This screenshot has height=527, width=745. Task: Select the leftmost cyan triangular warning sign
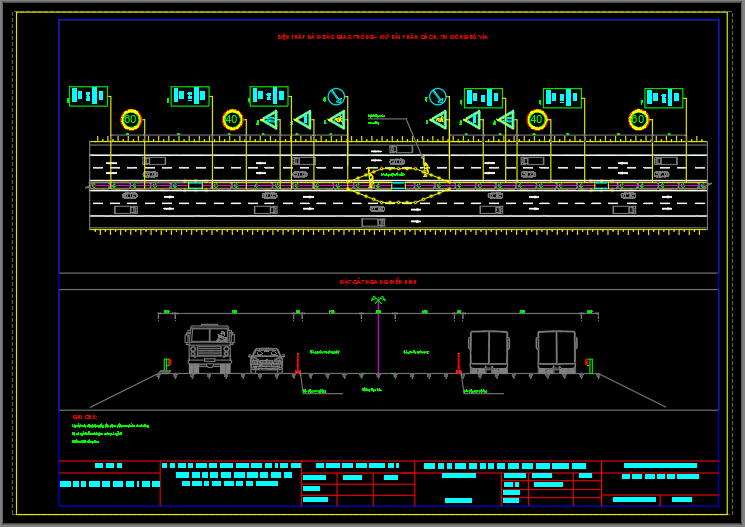268,120
